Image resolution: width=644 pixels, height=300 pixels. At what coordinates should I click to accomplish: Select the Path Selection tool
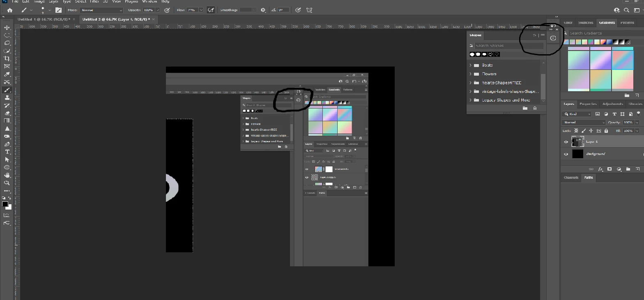point(7,160)
